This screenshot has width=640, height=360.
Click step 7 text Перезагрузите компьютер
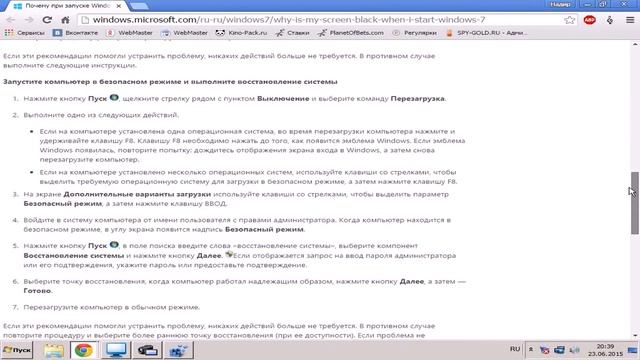tap(111, 307)
